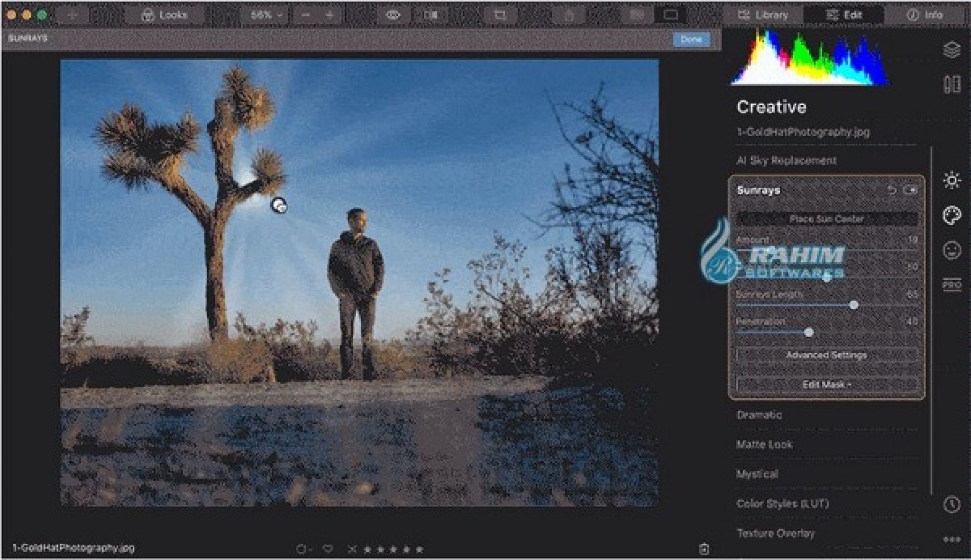The image size is (971, 560).
Task: Switch to the Info tab
Action: tap(925, 15)
